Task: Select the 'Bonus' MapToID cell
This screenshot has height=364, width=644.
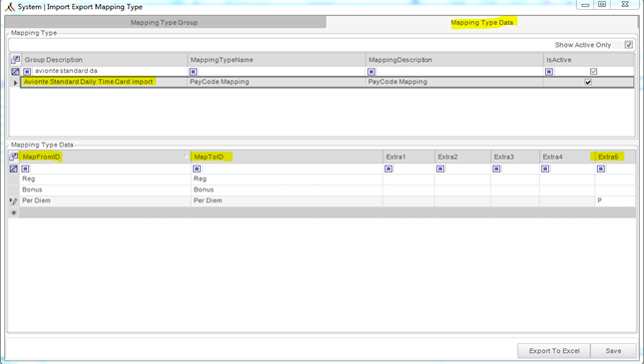Action: [x=287, y=190]
